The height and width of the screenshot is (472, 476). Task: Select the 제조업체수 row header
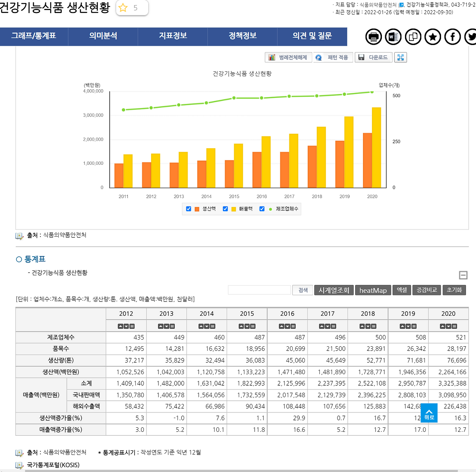61,337
